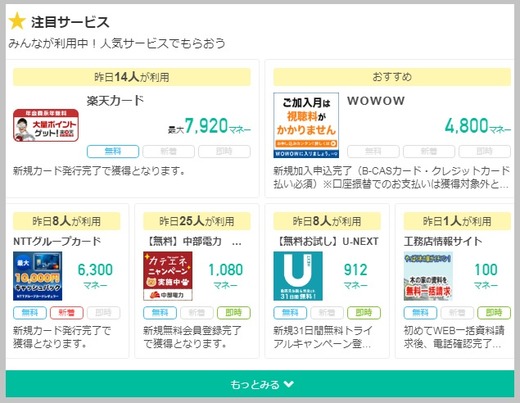Click the 無料 tag on U-NEXT card

[290, 313]
